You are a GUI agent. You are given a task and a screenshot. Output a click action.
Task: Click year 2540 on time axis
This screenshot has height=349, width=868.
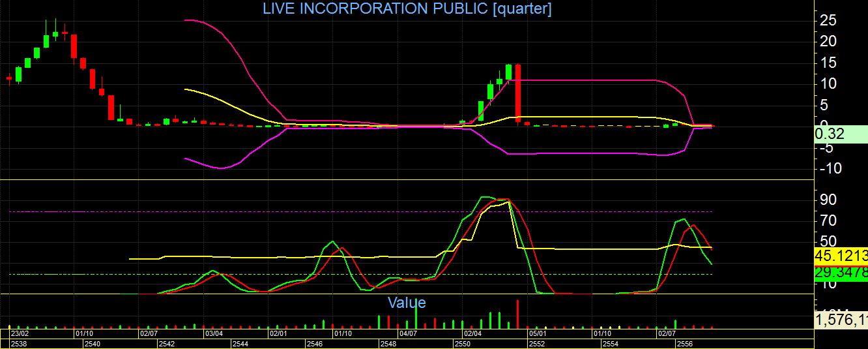pos(93,343)
